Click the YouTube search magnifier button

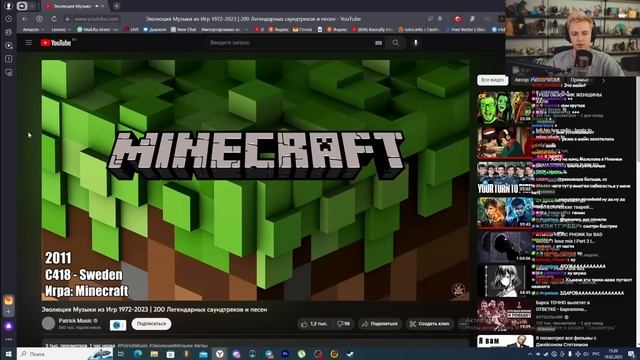coord(395,42)
